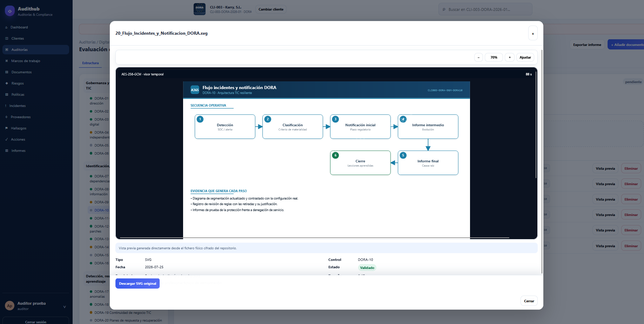This screenshot has width=644, height=324.
Task: Close the SVG preview dialog with X
Action: click(533, 33)
